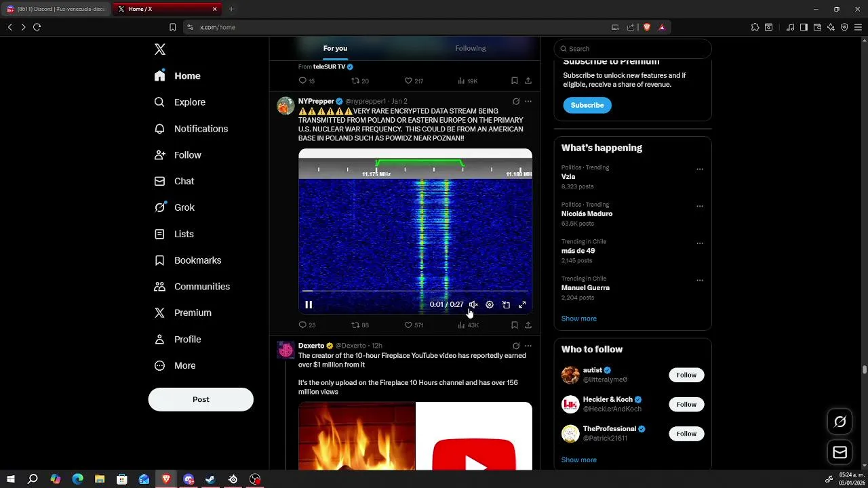Click the Brave Shields icon
868x488 pixels.
click(647, 27)
